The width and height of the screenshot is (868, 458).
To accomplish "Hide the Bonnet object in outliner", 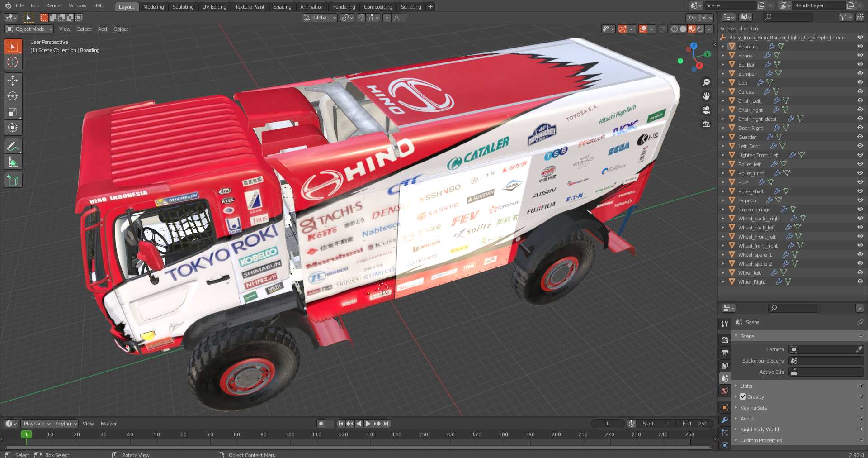I will click(x=860, y=55).
